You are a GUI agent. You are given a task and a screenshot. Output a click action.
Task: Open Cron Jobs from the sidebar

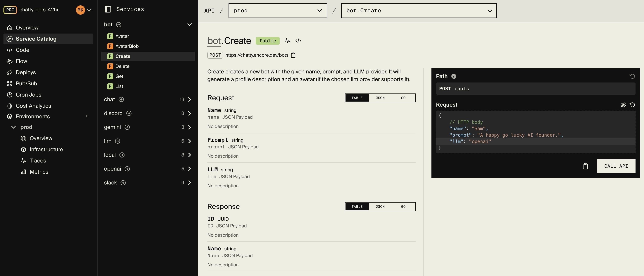pyautogui.click(x=28, y=94)
